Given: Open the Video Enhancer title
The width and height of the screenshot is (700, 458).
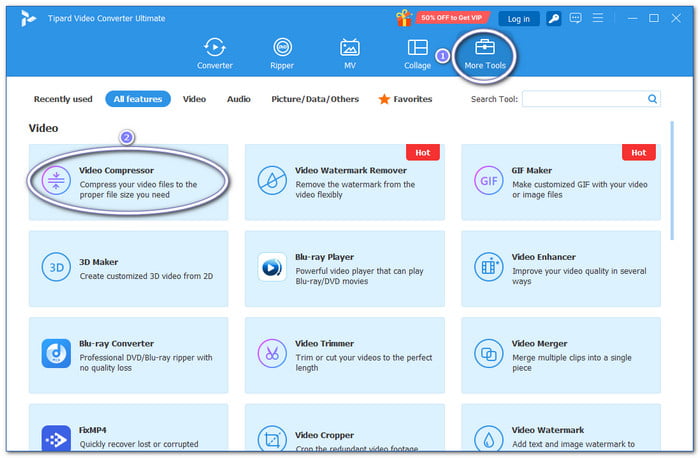Looking at the screenshot, I should (544, 257).
